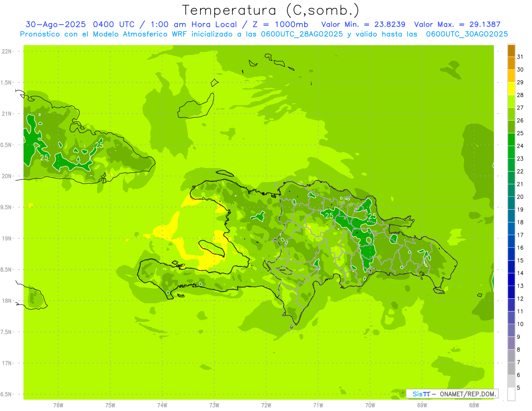Click the "21N" latitude axis label
532x411 pixels.
pyautogui.click(x=7, y=114)
